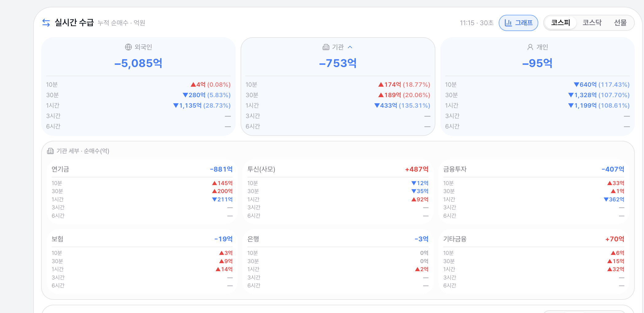Click the 연기금 net value -881억
The width and height of the screenshot is (644, 313).
(221, 169)
